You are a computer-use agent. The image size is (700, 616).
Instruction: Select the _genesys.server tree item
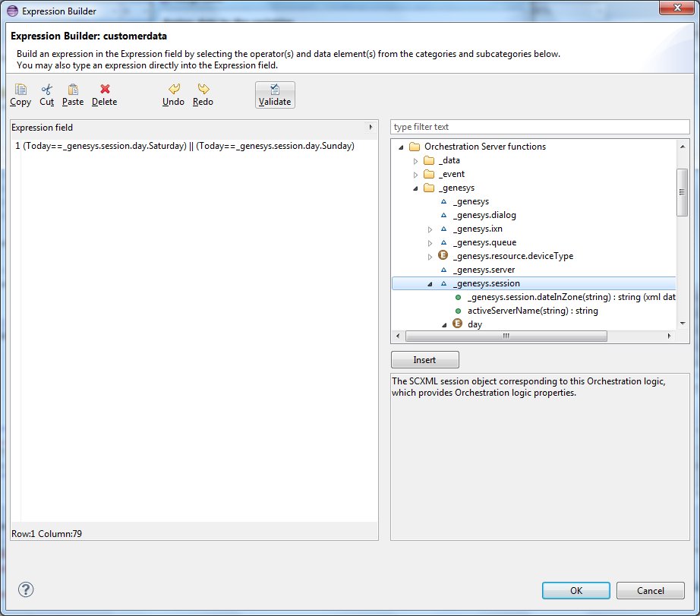(484, 270)
